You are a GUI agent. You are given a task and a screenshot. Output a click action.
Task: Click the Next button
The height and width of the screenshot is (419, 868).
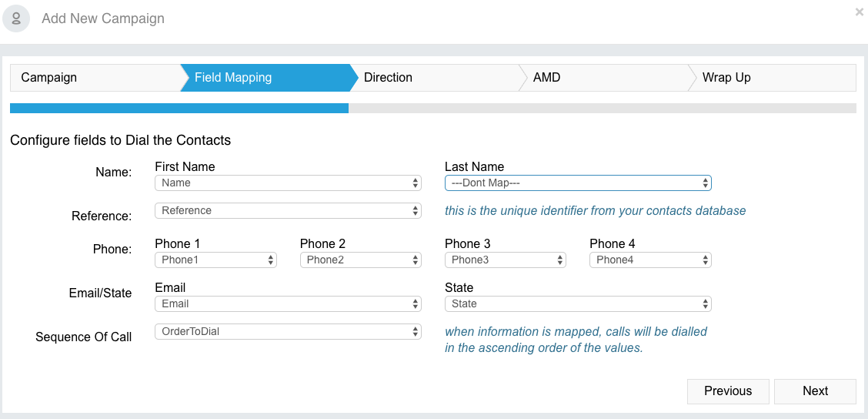tap(815, 391)
